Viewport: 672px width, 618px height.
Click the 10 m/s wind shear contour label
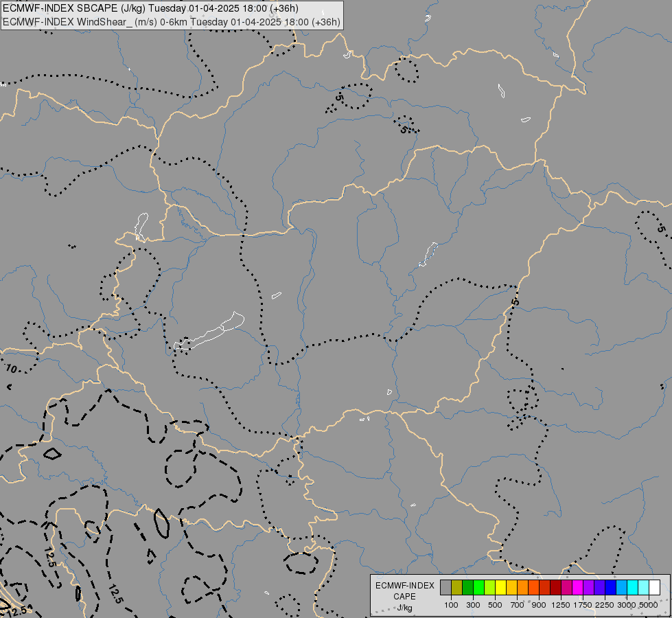[11, 369]
